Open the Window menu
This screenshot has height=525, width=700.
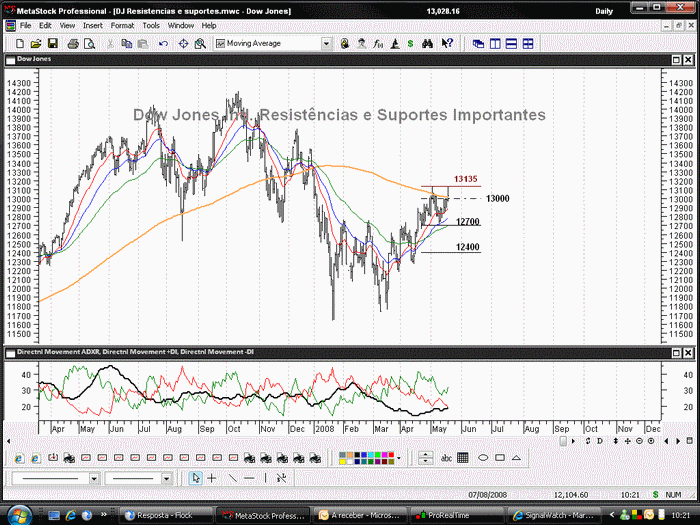point(181,26)
